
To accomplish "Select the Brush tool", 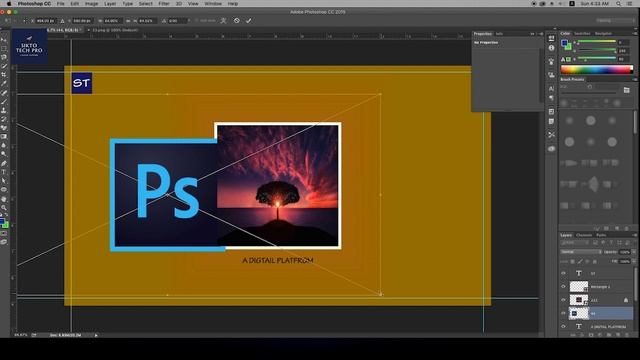I will coord(4,101).
